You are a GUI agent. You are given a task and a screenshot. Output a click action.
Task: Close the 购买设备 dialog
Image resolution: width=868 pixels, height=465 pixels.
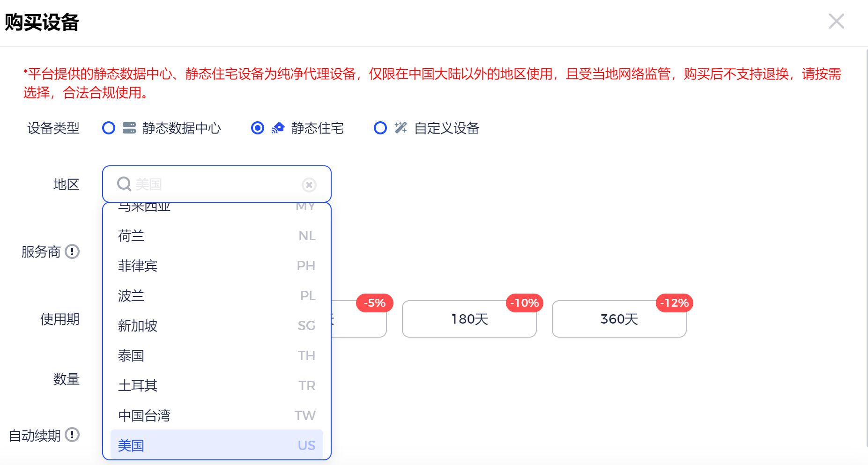[x=836, y=21]
